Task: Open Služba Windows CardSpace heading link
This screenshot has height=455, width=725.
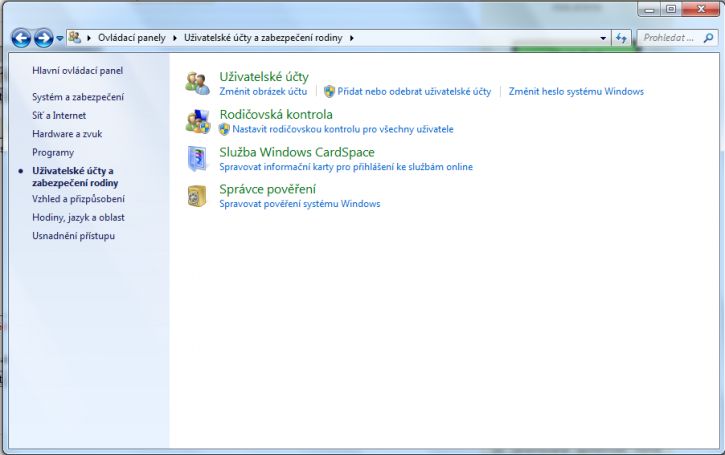Action: click(297, 152)
